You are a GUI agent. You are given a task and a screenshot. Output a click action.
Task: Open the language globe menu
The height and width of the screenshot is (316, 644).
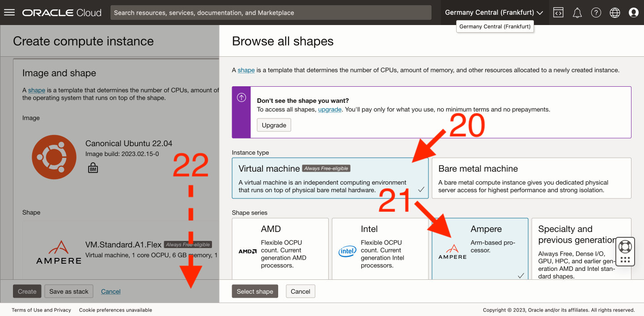615,13
